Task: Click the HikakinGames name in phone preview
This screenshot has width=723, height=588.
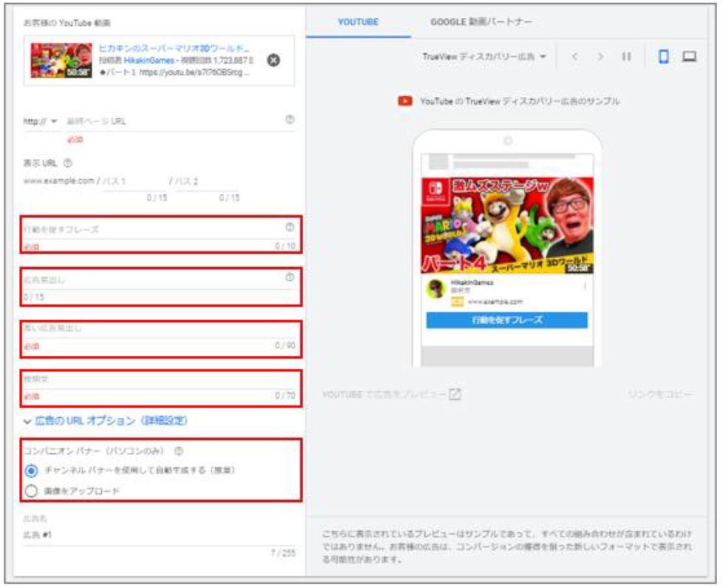Action: [472, 283]
